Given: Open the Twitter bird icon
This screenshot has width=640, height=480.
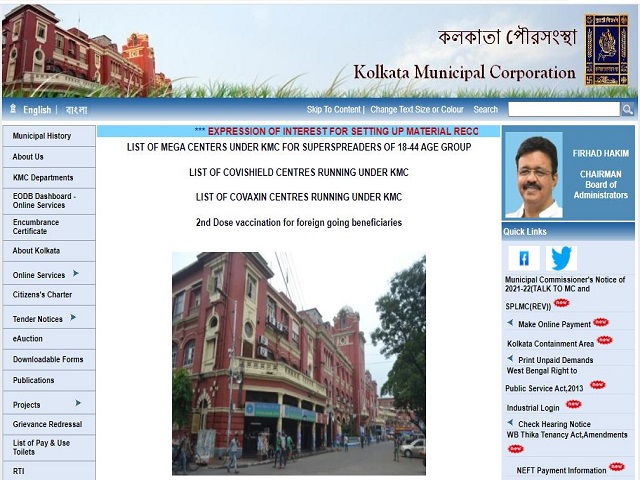Looking at the screenshot, I should click(561, 258).
